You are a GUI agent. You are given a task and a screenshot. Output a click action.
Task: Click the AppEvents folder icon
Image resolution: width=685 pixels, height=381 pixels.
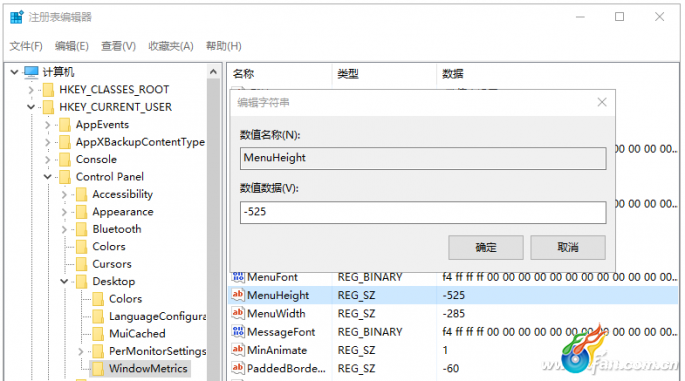click(65, 125)
